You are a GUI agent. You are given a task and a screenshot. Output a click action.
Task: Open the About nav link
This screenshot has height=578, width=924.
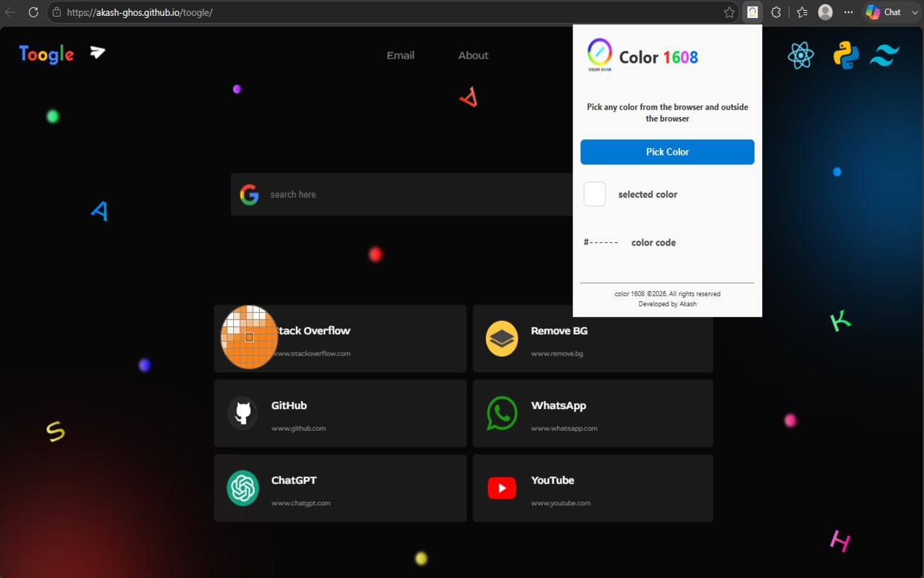click(474, 56)
